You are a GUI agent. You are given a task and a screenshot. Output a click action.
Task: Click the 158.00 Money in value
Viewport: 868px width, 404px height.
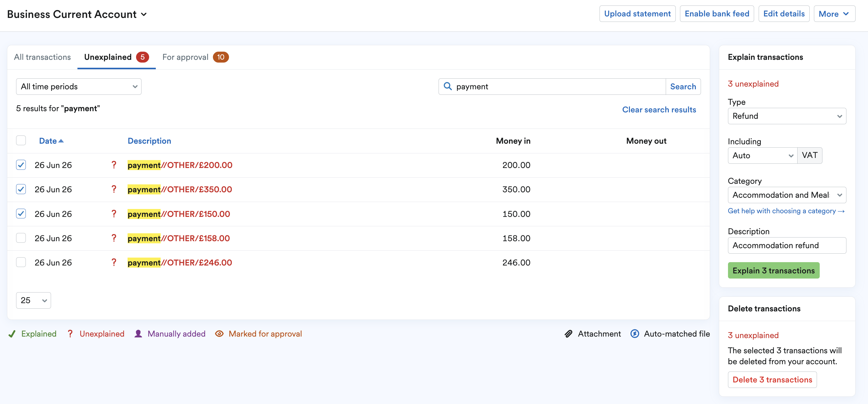click(516, 238)
